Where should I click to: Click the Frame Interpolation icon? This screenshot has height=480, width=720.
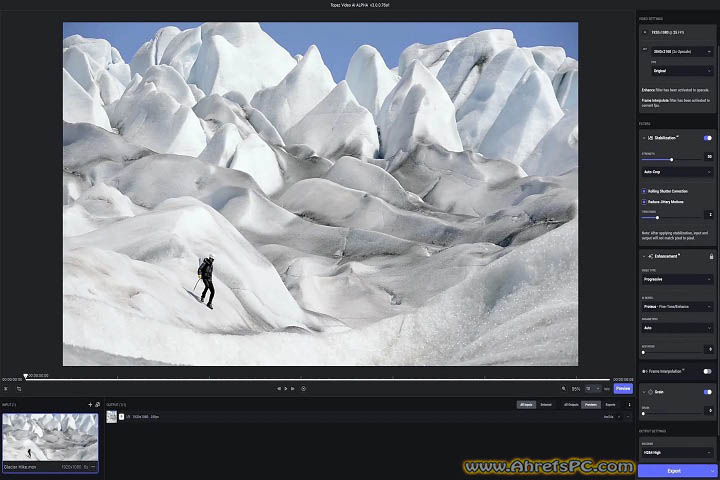point(645,371)
